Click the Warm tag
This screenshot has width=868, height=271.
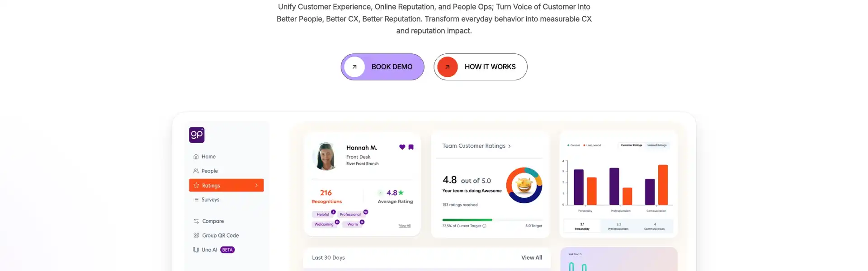[353, 224]
